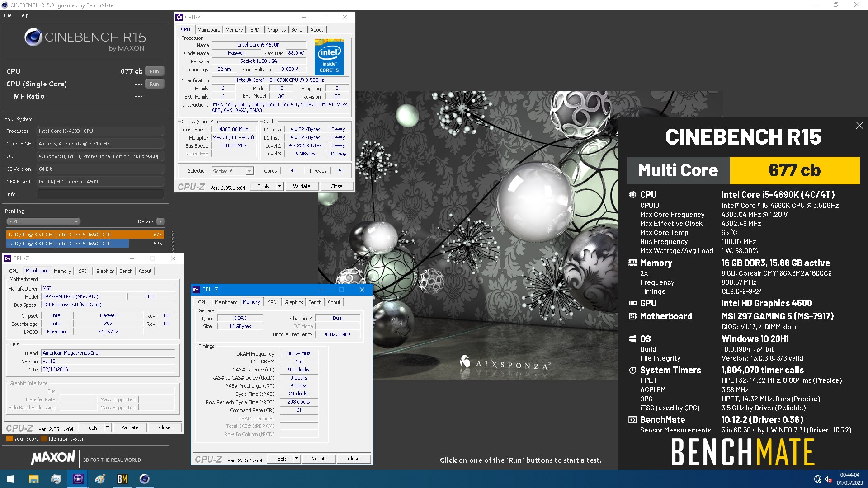The width and height of the screenshot is (868, 488).
Task: Open Bench tab in top CPU-Z window
Action: click(297, 30)
